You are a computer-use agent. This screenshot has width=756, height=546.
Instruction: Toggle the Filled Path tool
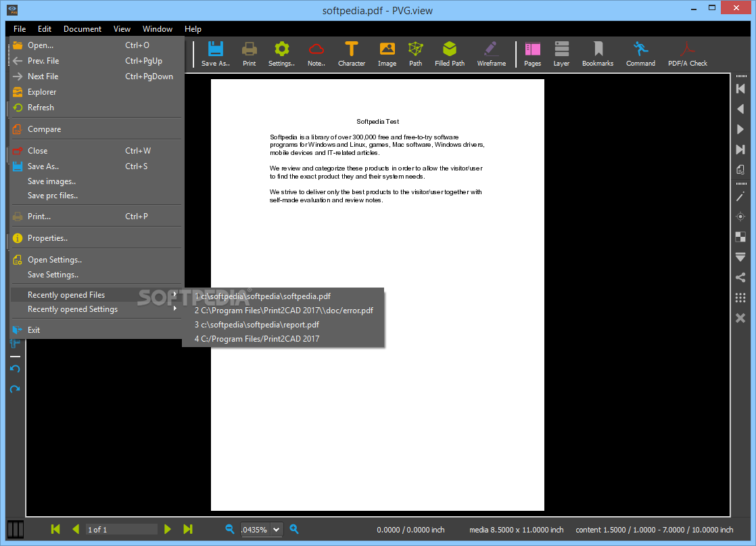point(450,53)
